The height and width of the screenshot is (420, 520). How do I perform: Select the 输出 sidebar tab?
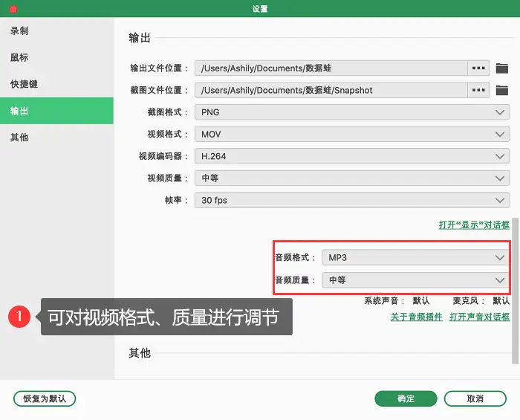tap(56, 111)
